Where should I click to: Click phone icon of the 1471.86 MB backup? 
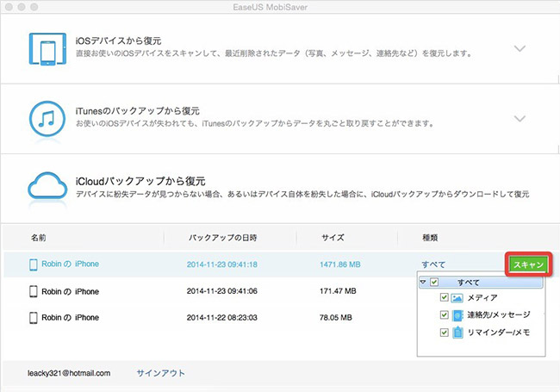pos(34,264)
